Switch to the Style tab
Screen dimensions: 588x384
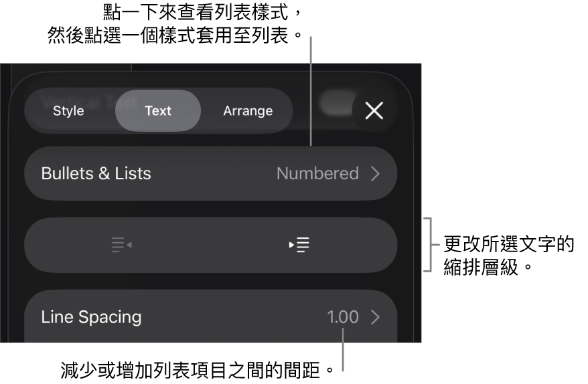pyautogui.click(x=68, y=111)
